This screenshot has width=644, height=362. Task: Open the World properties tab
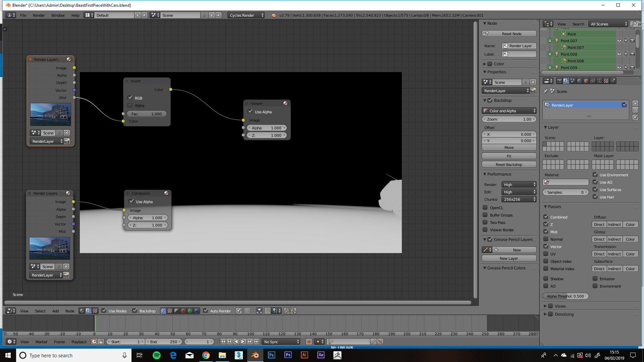point(579,80)
